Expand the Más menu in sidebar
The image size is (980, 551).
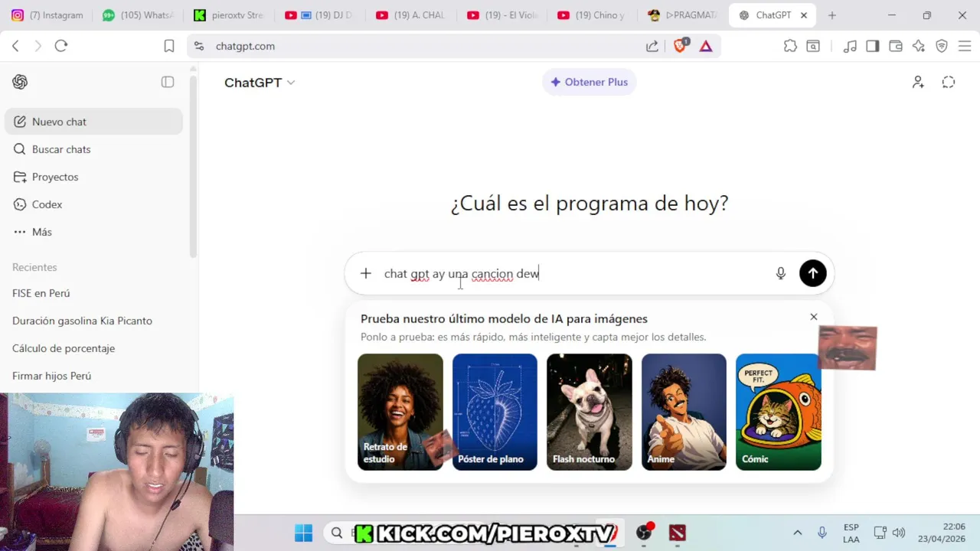(93, 232)
